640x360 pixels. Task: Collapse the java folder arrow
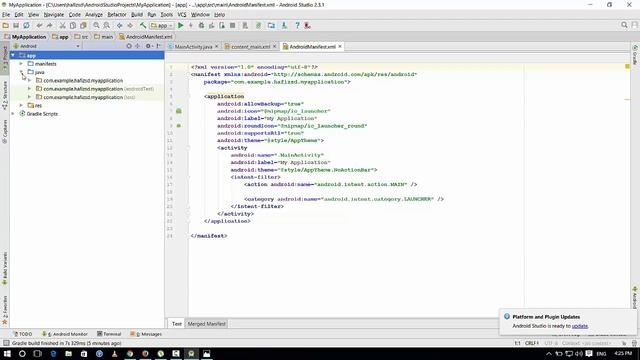click(21, 72)
